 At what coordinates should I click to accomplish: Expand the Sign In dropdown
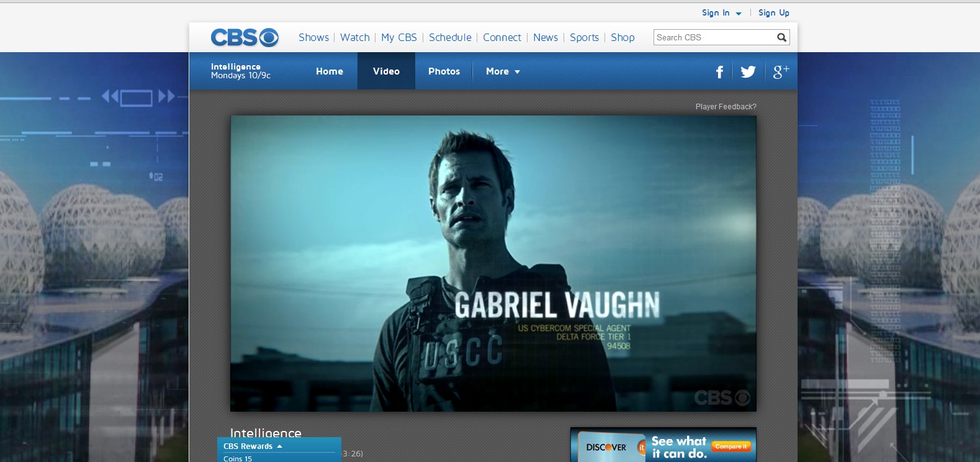722,12
